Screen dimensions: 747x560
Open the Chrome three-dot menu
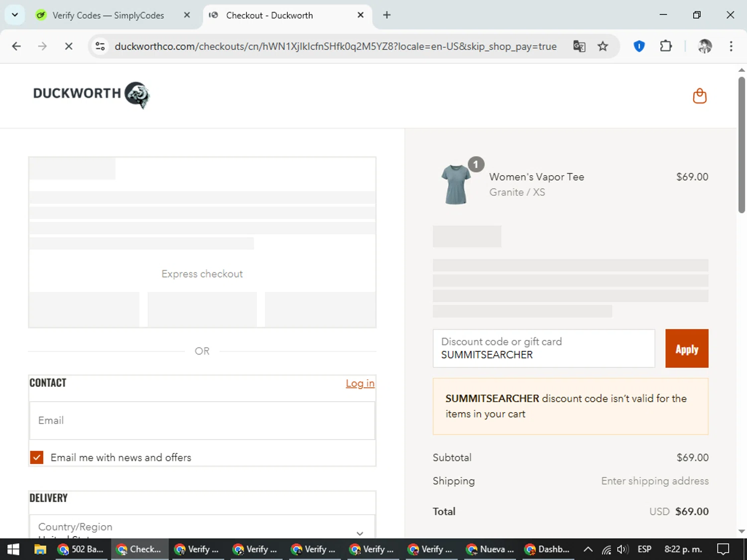pyautogui.click(x=731, y=46)
